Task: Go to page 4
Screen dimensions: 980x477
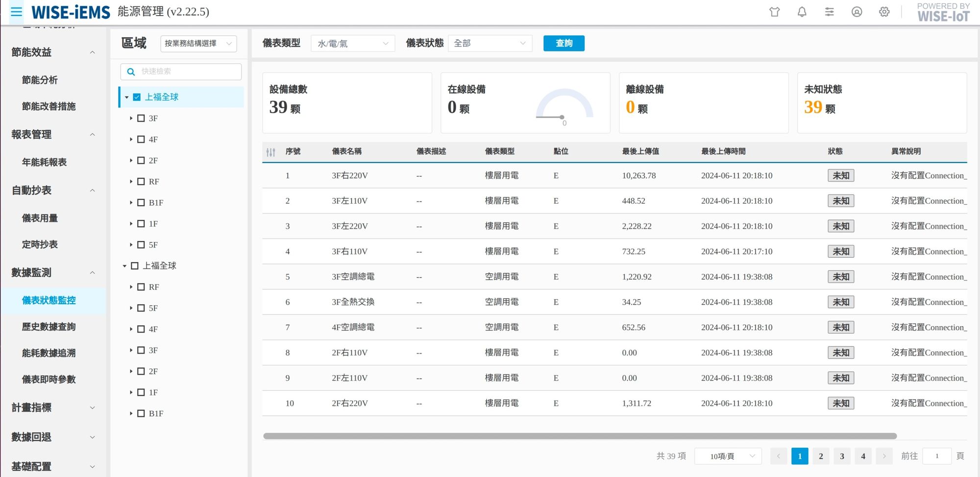Action: tap(863, 456)
